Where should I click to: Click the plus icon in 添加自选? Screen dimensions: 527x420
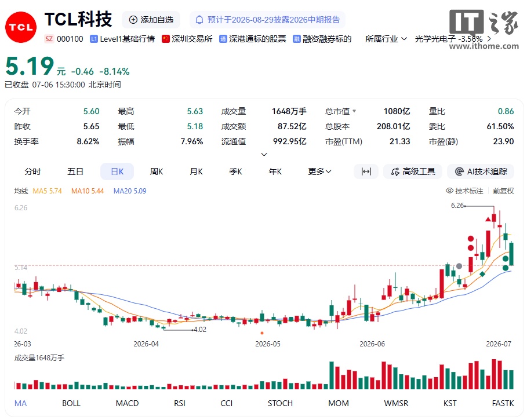(133, 20)
